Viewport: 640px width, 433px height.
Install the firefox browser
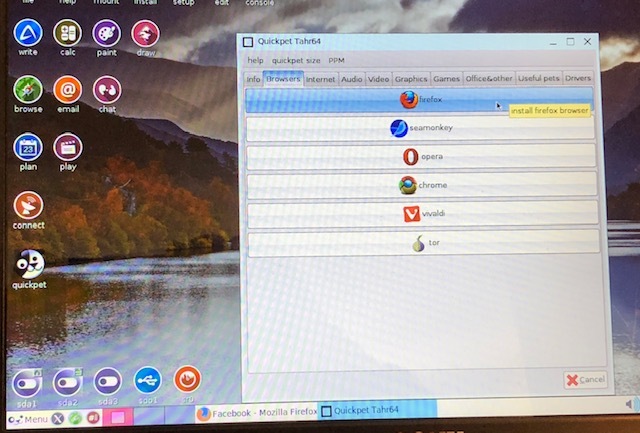[x=420, y=100]
